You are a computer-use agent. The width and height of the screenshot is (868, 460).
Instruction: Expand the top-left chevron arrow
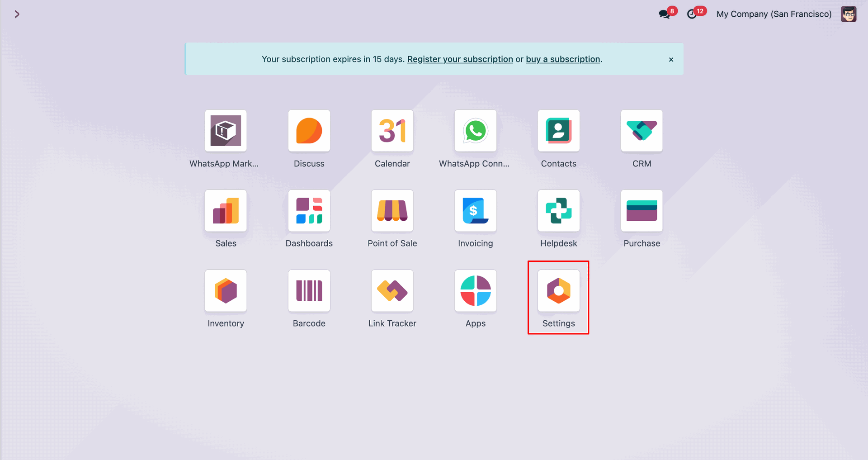pos(17,14)
